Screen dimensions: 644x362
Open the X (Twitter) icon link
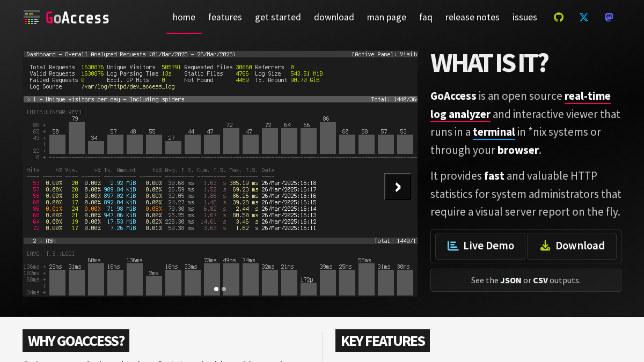point(584,17)
